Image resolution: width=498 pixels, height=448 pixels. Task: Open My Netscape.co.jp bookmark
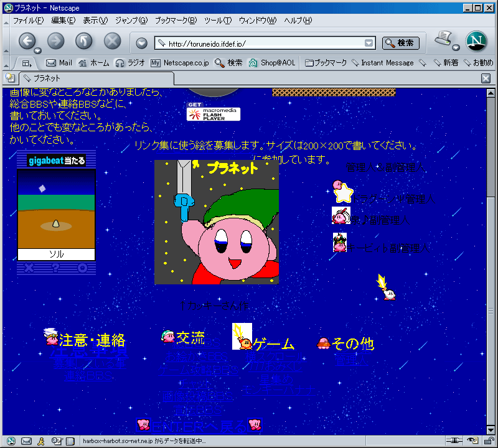180,63
